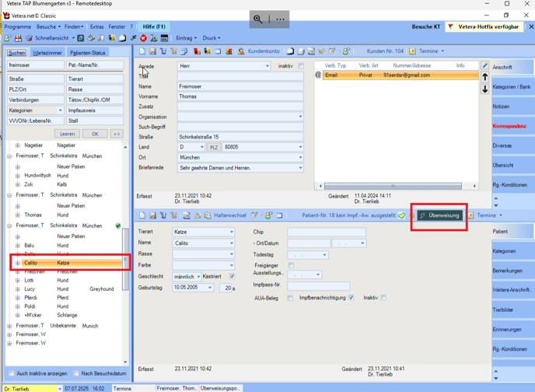The height and width of the screenshot is (392, 535).
Task: Toggle the patient Inaktiv checkbox
Action: tap(383, 298)
